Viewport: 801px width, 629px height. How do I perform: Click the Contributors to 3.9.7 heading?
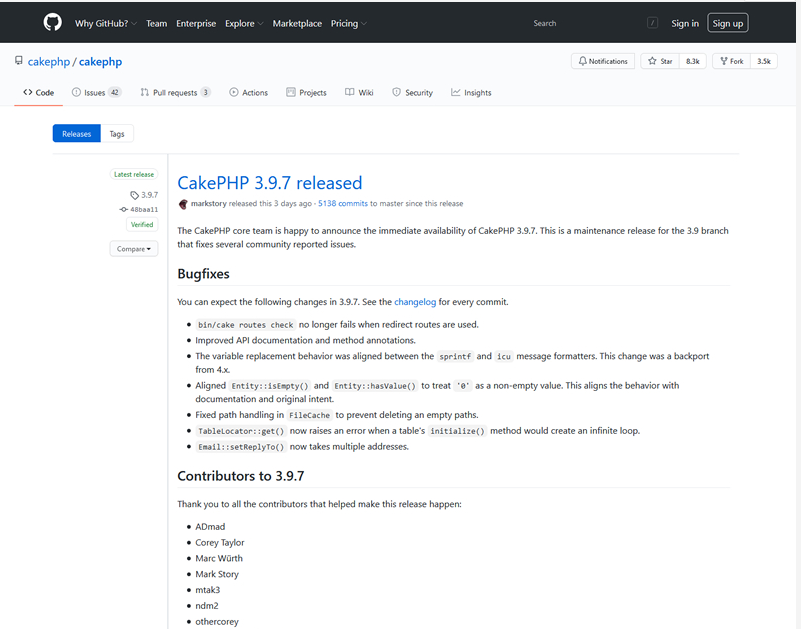(x=241, y=476)
